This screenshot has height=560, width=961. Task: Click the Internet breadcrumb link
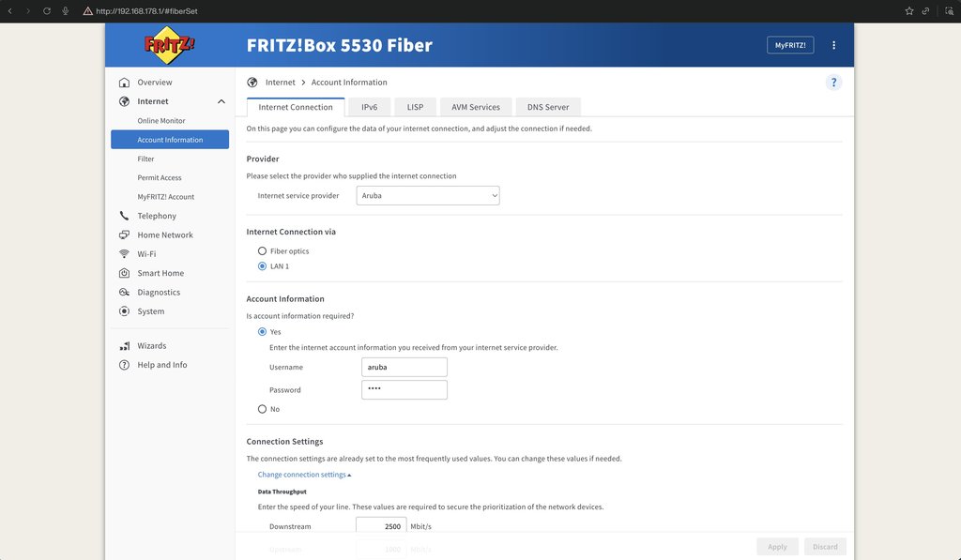[x=280, y=83]
